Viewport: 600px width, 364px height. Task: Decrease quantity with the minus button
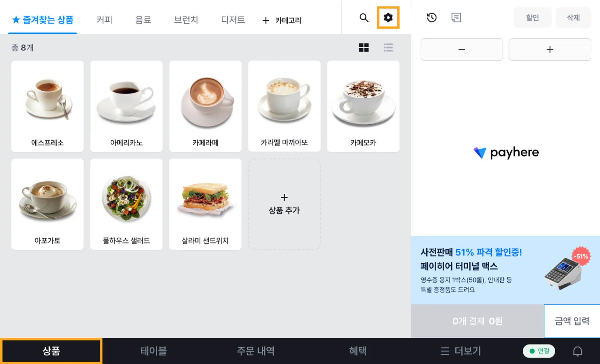[x=462, y=49]
